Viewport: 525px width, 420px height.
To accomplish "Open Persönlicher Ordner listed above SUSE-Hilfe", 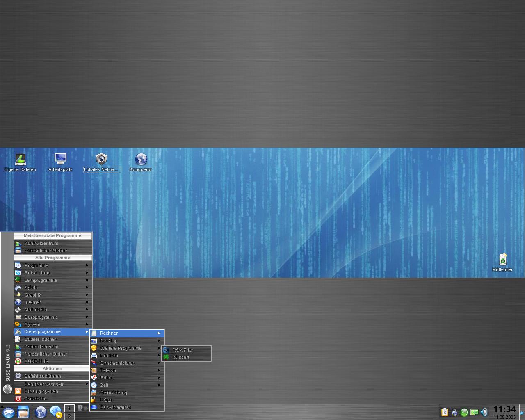I will [52, 354].
